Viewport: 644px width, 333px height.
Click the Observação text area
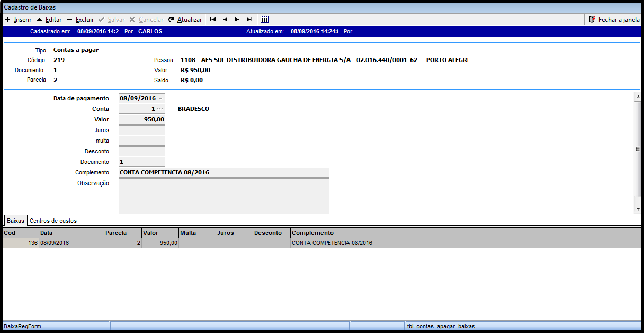(x=223, y=196)
